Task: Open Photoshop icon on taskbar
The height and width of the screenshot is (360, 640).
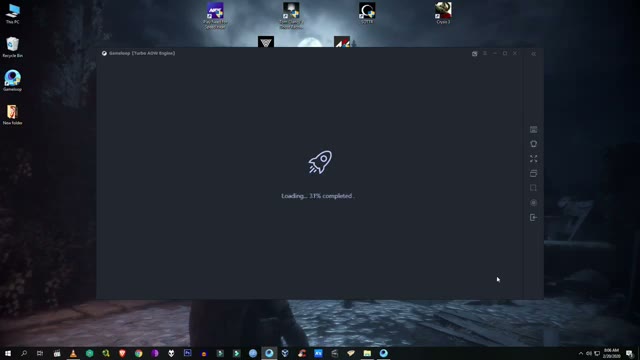Action: tap(187, 353)
